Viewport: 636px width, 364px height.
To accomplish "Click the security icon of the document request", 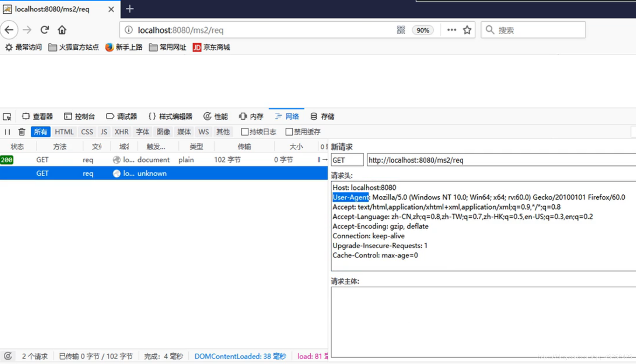I will point(117,160).
